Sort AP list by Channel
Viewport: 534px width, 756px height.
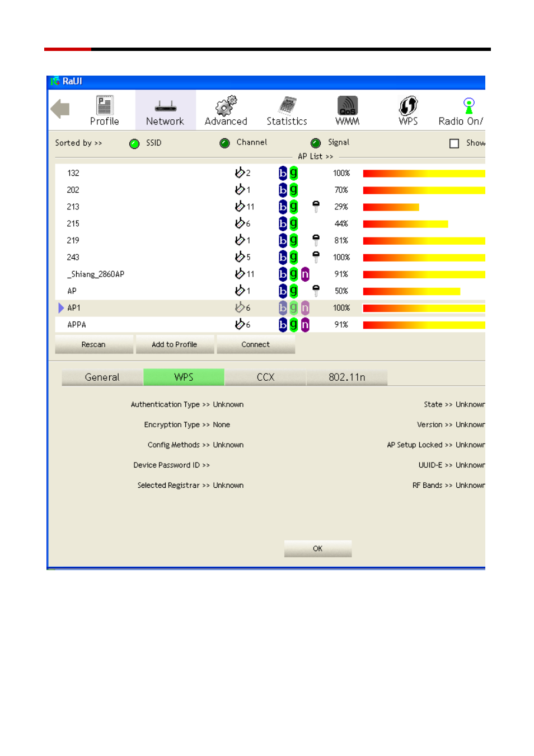click(225, 143)
